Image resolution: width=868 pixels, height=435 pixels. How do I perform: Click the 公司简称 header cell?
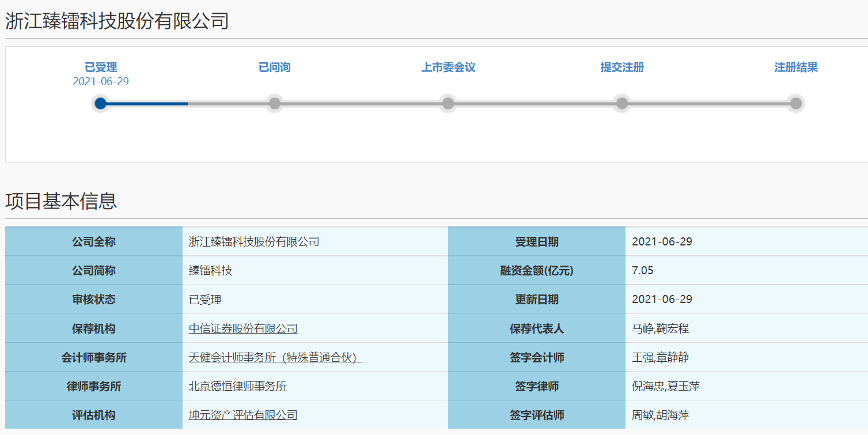click(x=94, y=271)
